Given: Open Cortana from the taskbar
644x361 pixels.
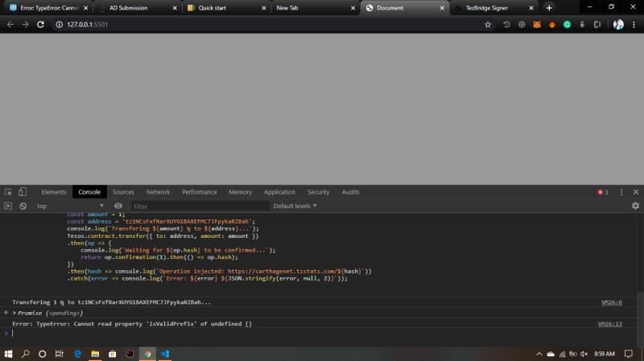Looking at the screenshot, I should click(x=43, y=354).
